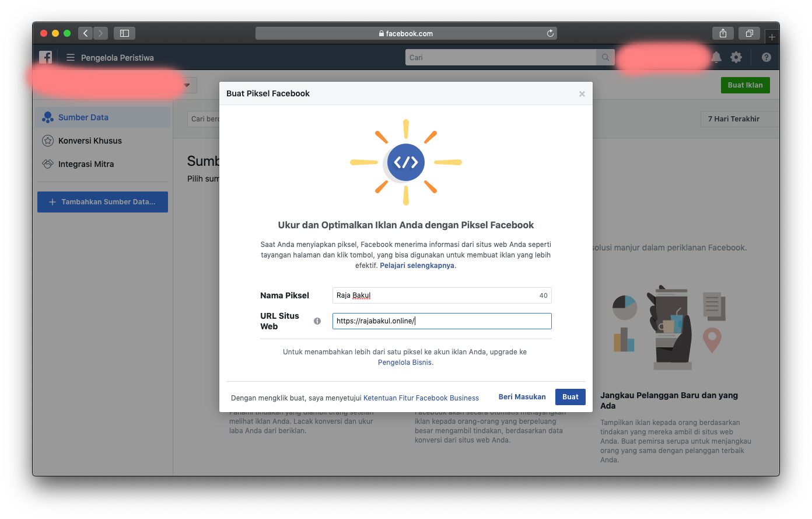Click the pixel code icon illustration

coord(406,162)
